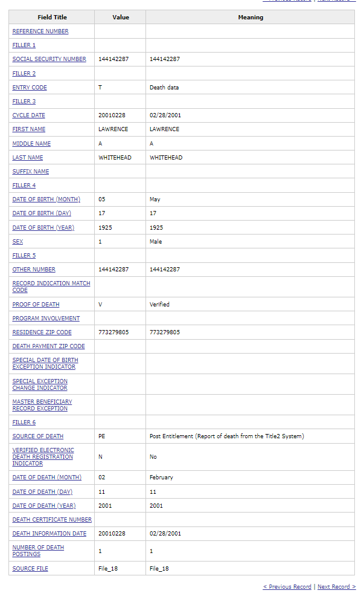
Task: Open VERIFIED ELECTRONIC DEATH REGISTRATION INDICATOR link
Action: 43,450
